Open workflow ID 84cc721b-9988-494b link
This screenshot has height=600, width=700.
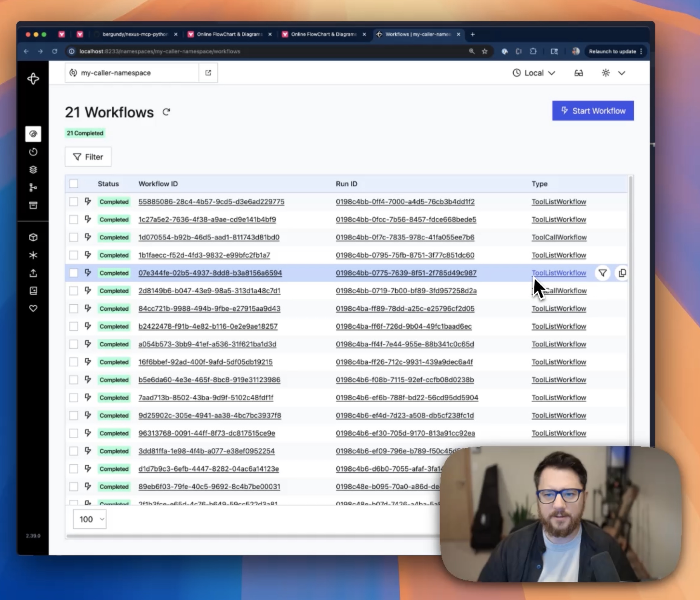pos(209,309)
